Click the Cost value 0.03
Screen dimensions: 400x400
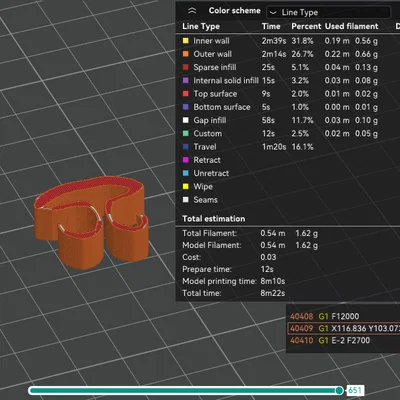(x=268, y=257)
